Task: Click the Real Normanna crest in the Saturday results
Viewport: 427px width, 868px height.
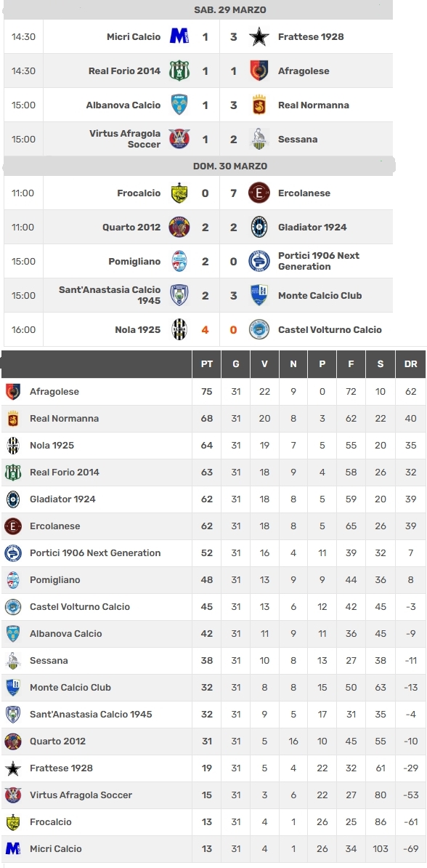Action: coord(259,105)
